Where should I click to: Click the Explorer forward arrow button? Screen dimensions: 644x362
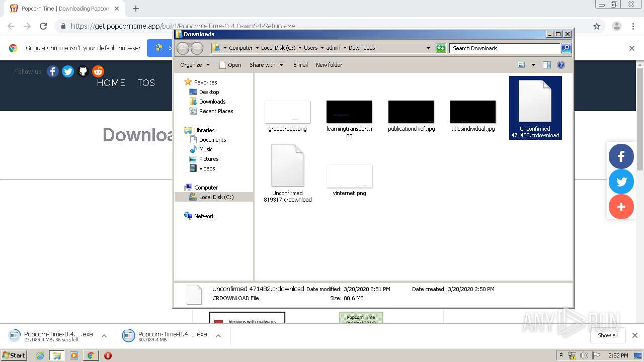coord(197,48)
